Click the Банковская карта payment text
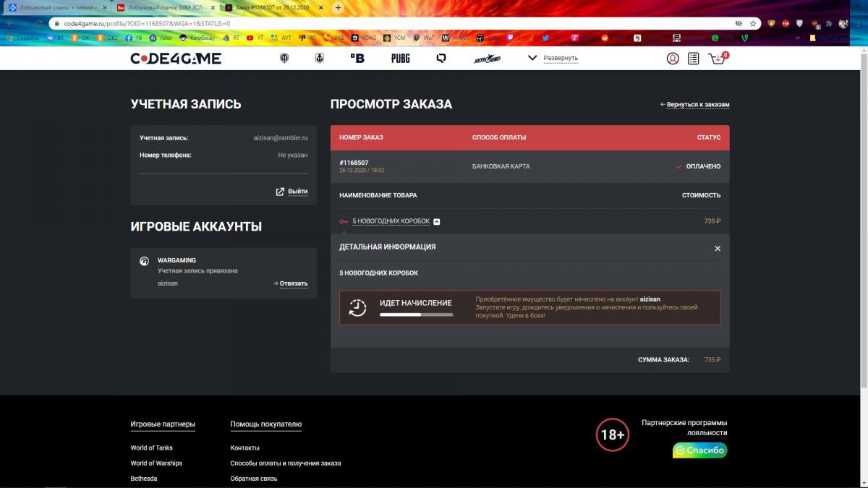Viewport: 868px width, 488px height. click(501, 166)
